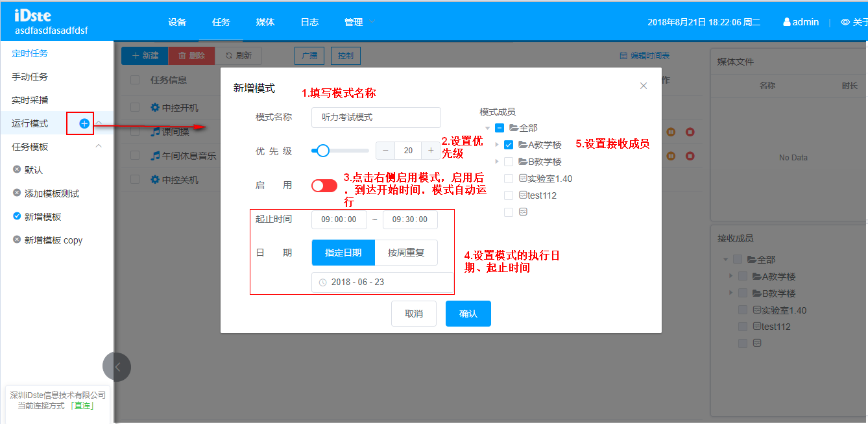
Task: Collapse the 运行模式 sidebar section
Action: [x=99, y=123]
